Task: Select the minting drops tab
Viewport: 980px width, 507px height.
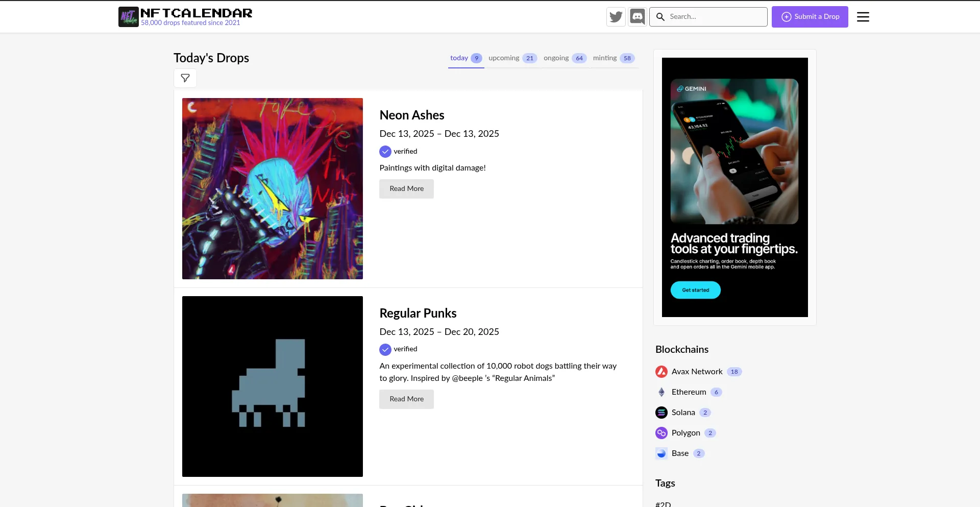Action: click(613, 58)
